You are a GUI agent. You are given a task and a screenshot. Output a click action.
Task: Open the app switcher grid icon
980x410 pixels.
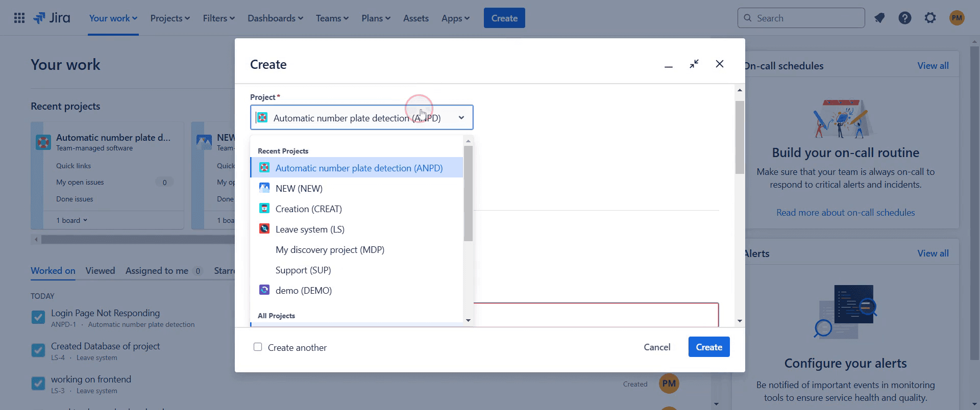(x=19, y=18)
